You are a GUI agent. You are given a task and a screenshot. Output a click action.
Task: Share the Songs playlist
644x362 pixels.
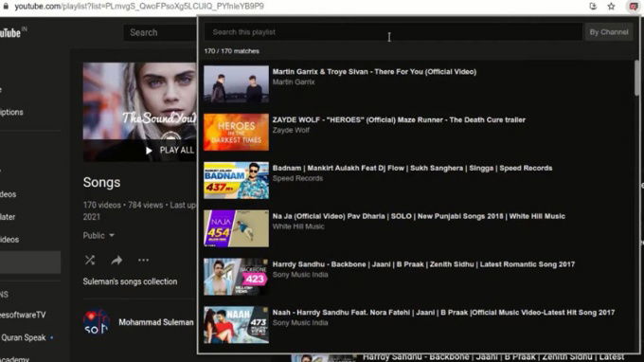[116, 260]
